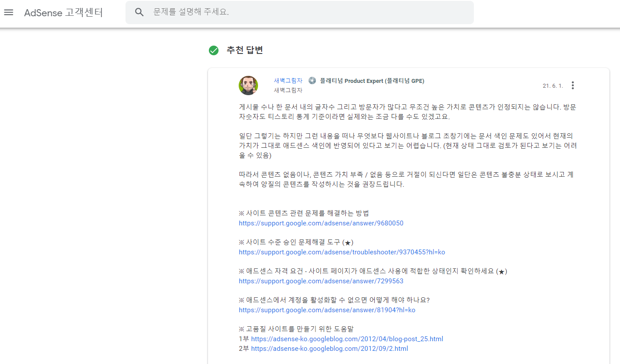This screenshot has width=620, height=364.
Task: Open link to adsense answer 81904
Action: click(327, 310)
